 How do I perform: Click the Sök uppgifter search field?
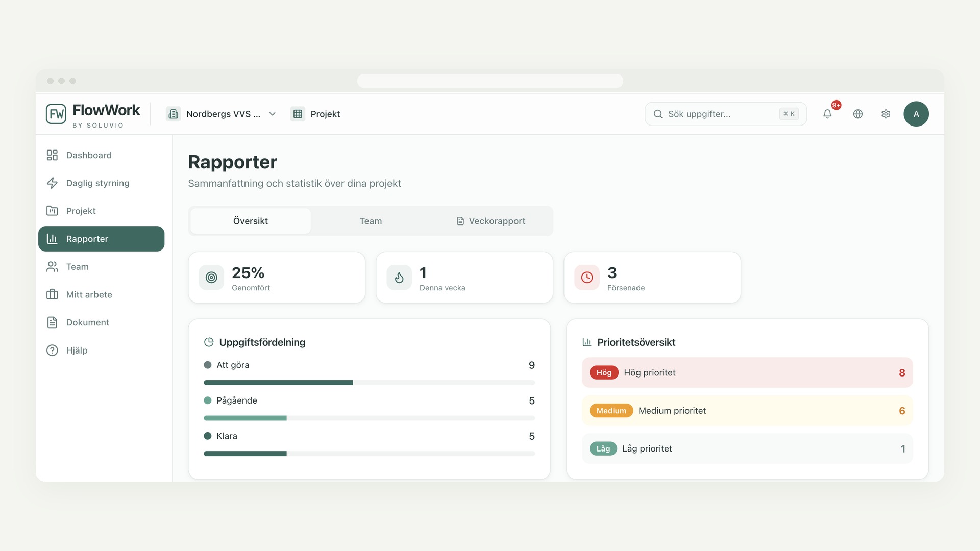[725, 114]
